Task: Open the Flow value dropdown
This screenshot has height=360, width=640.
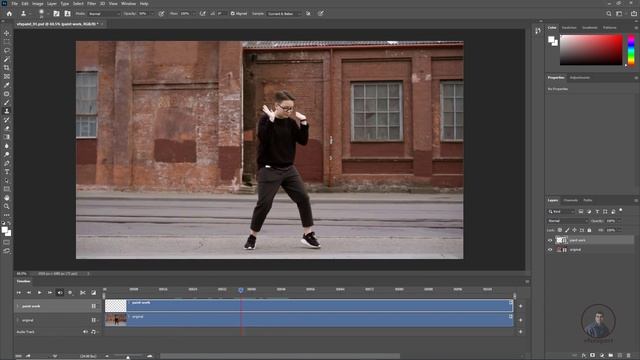Action: coord(193,13)
